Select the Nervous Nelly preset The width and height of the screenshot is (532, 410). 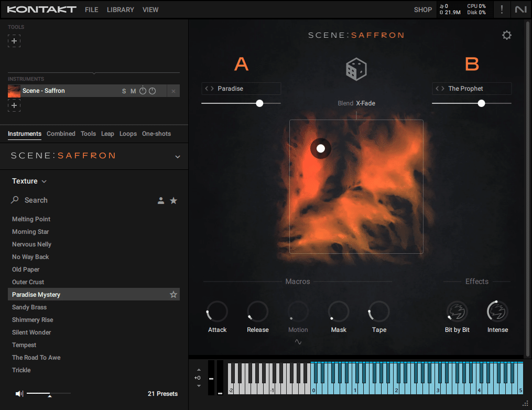(x=94, y=244)
